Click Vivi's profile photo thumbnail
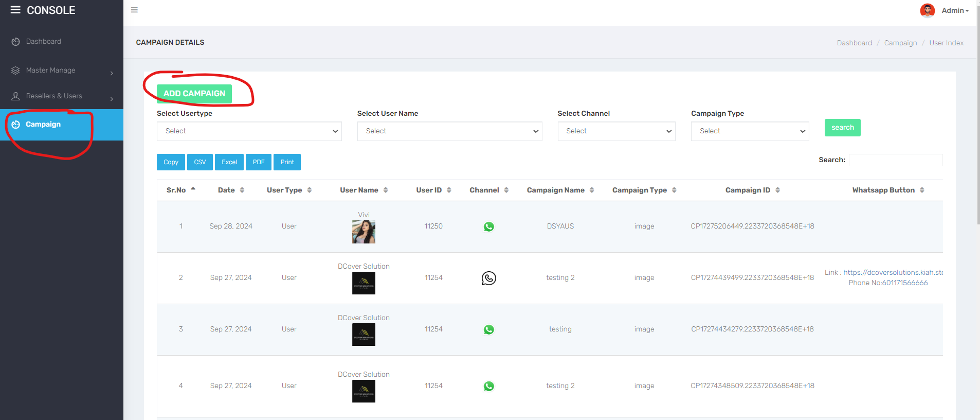 point(364,232)
